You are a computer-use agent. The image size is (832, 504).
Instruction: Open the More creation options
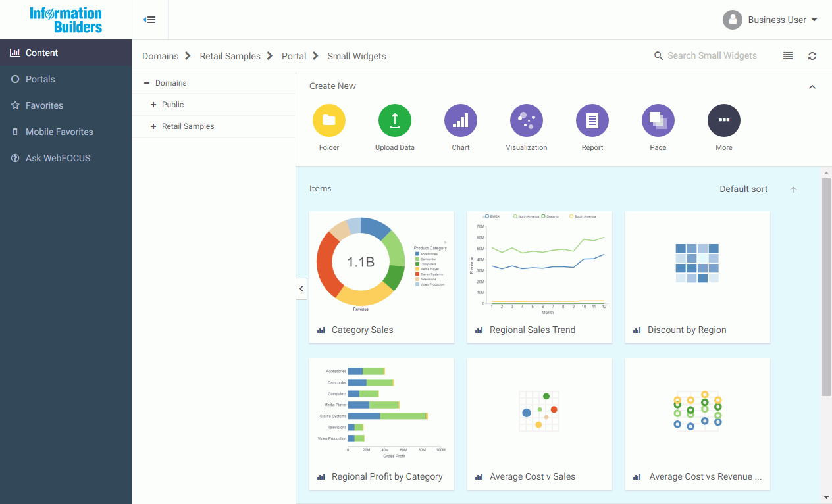click(724, 121)
